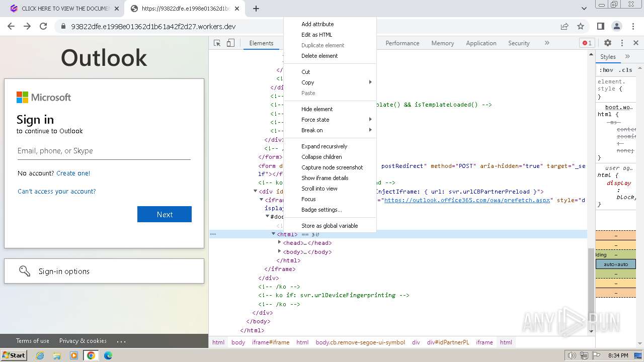Open the Copy submenu
This screenshot has height=362, width=644.
(330, 82)
